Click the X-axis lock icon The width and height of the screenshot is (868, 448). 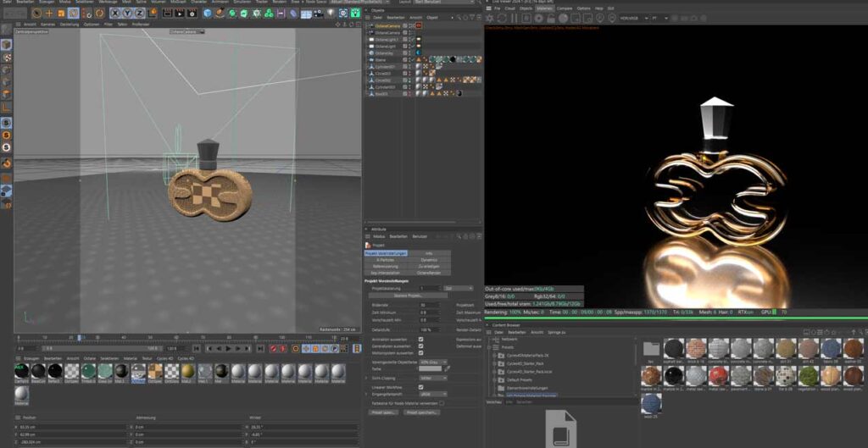pyautogui.click(x=115, y=13)
